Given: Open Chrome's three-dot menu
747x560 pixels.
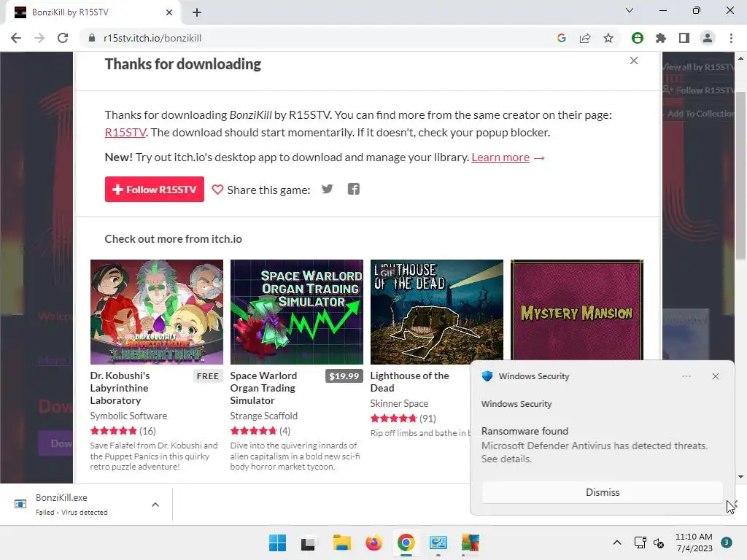Looking at the screenshot, I should (x=731, y=38).
